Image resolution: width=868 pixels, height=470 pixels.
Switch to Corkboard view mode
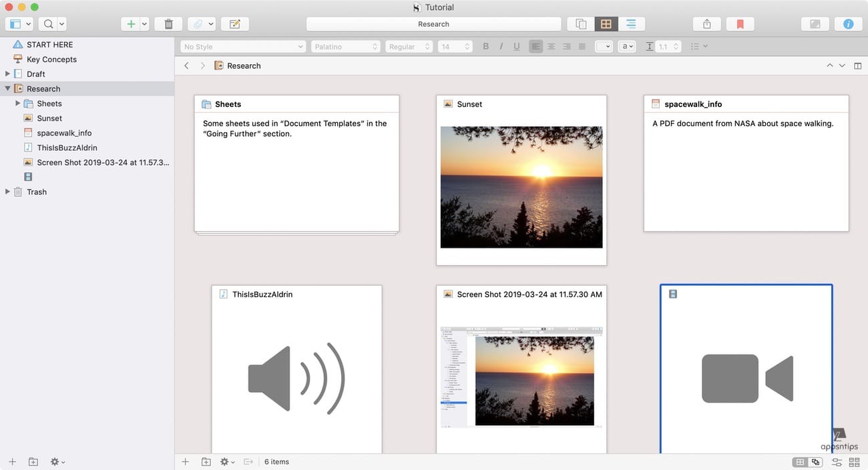(x=606, y=24)
